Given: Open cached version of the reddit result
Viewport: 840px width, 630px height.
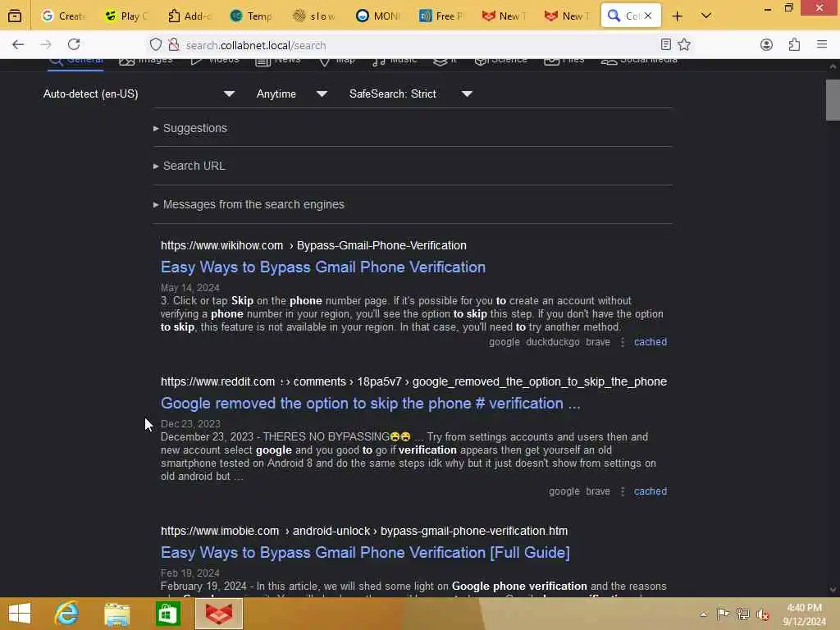Looking at the screenshot, I should pyautogui.click(x=651, y=491).
